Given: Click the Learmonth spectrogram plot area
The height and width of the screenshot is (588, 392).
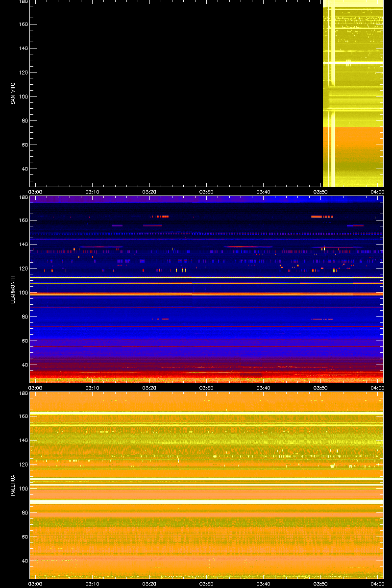Looking at the screenshot, I should coord(206,289).
